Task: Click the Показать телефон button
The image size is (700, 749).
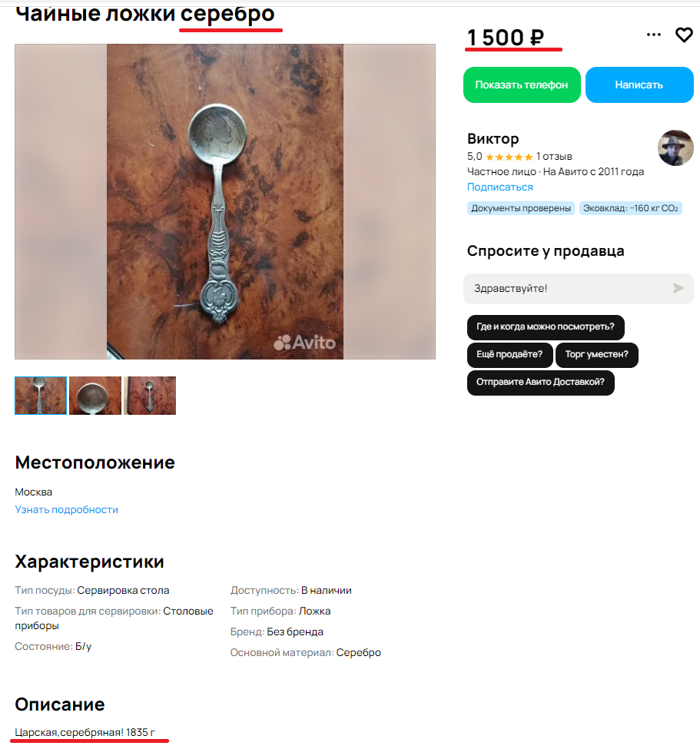Action: click(x=522, y=85)
